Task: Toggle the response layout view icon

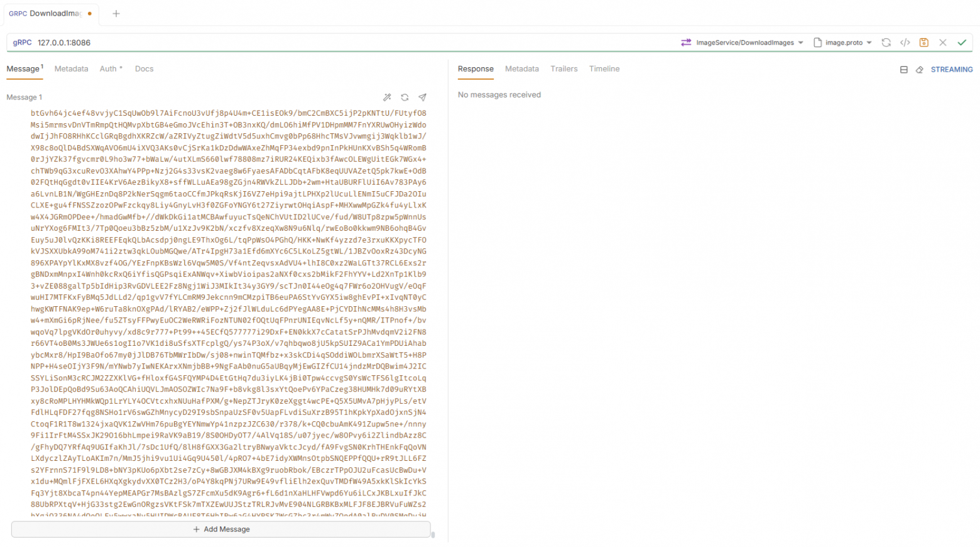Action: pos(903,69)
